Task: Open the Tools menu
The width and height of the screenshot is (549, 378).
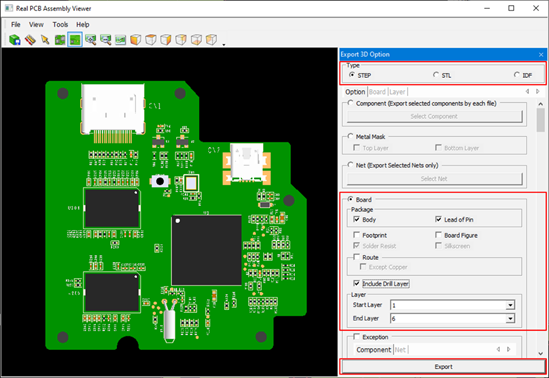Action: (x=60, y=24)
